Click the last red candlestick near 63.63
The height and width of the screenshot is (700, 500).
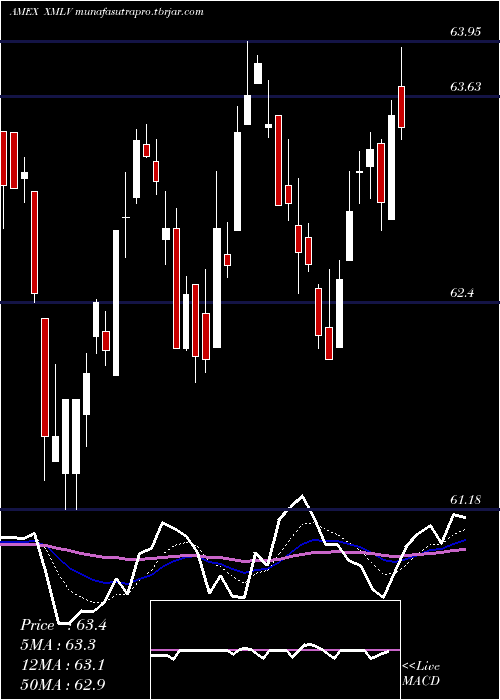401,107
